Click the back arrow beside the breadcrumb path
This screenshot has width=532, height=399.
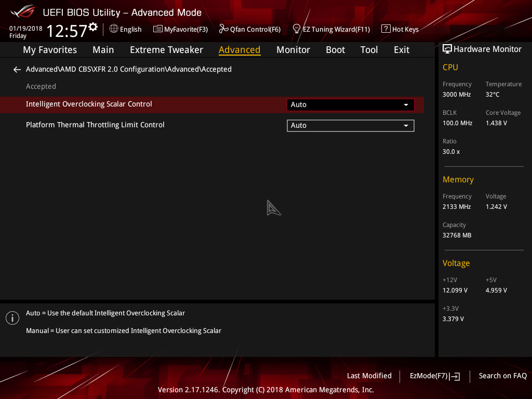pos(17,70)
